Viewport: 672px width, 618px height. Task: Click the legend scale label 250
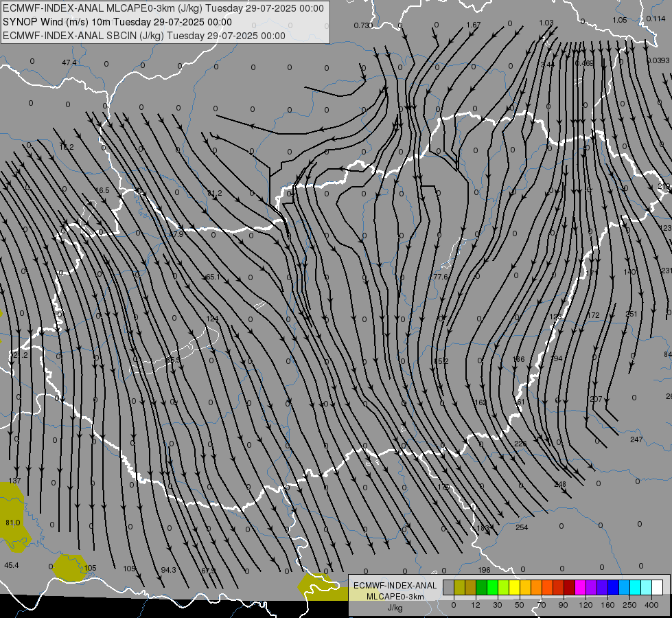[629, 605]
